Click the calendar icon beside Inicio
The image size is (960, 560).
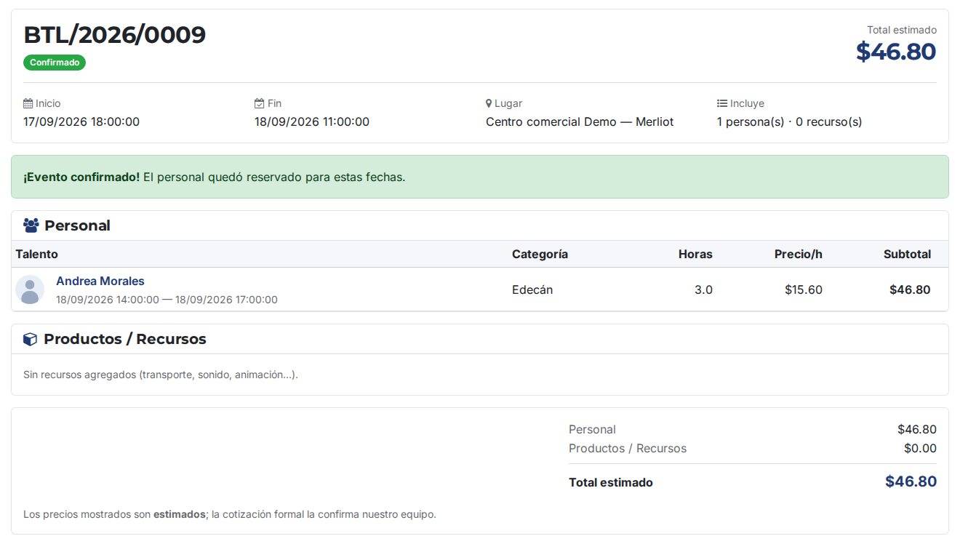click(28, 103)
